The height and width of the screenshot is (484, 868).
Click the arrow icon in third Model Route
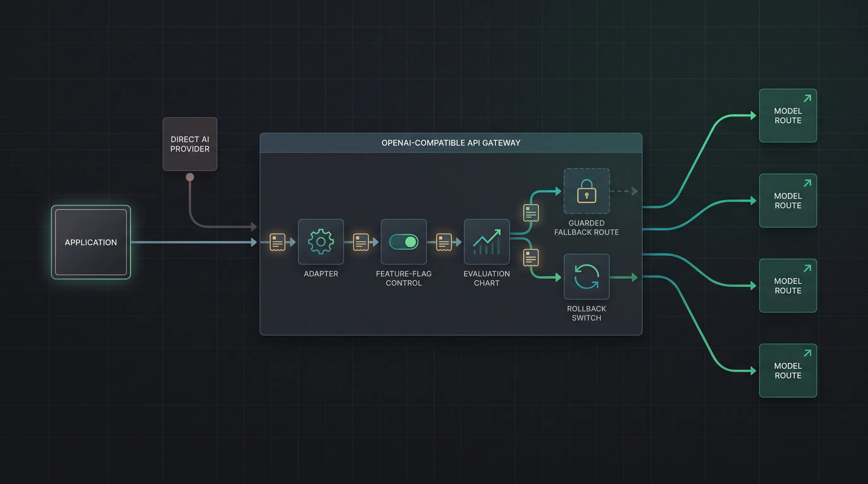click(x=807, y=268)
